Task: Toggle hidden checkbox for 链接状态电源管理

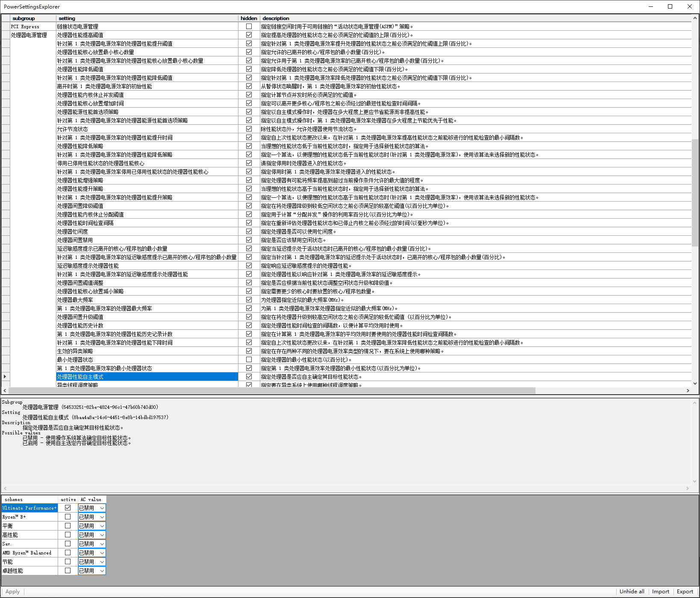Action: tap(249, 26)
